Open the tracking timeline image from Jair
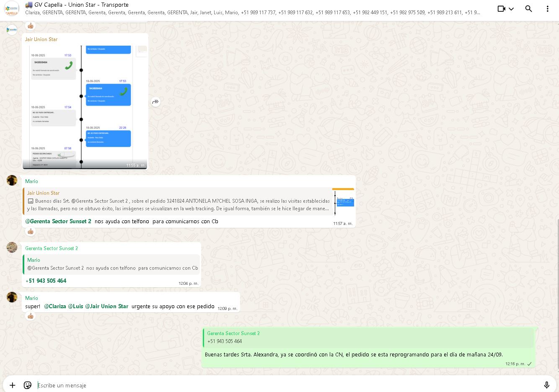Screen dimensions: 559x392 click(x=85, y=107)
